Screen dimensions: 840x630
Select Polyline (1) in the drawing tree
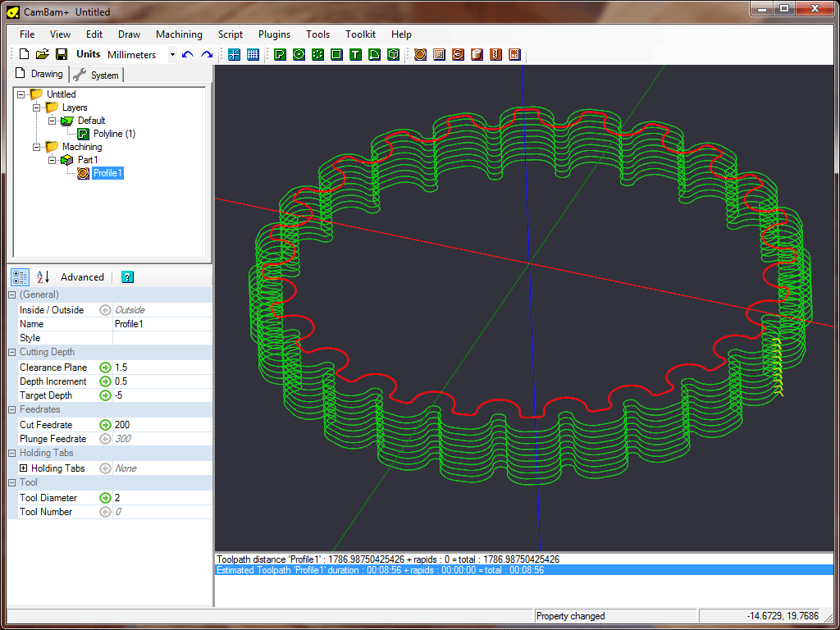(114, 134)
